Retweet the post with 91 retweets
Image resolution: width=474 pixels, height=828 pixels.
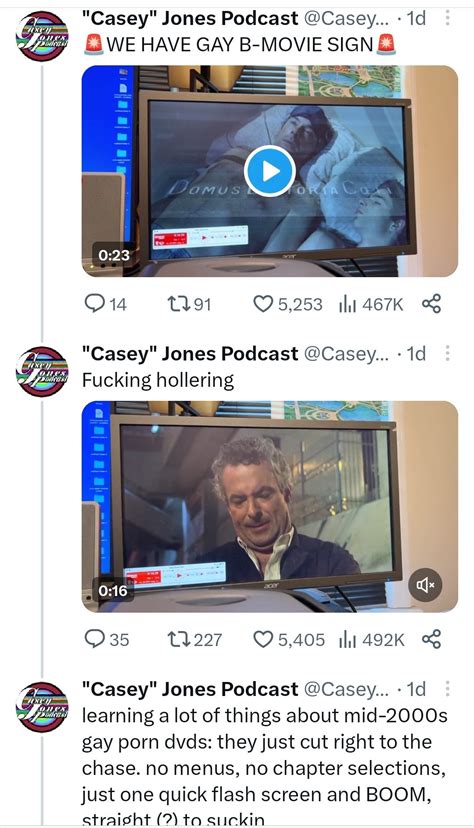[x=189, y=304]
